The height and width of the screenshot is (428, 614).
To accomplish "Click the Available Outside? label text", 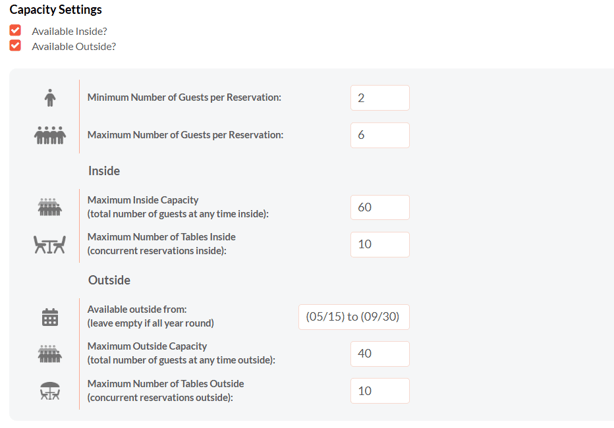I will pos(73,46).
